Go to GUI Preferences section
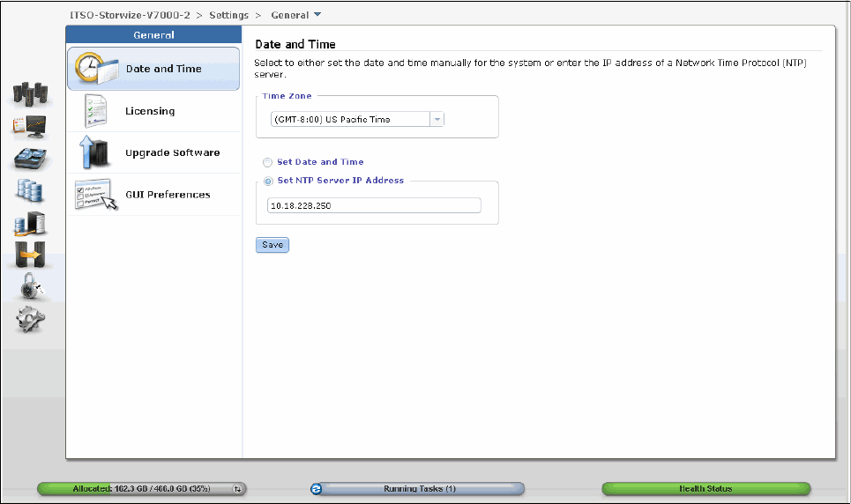The height and width of the screenshot is (504, 851). pos(168,195)
